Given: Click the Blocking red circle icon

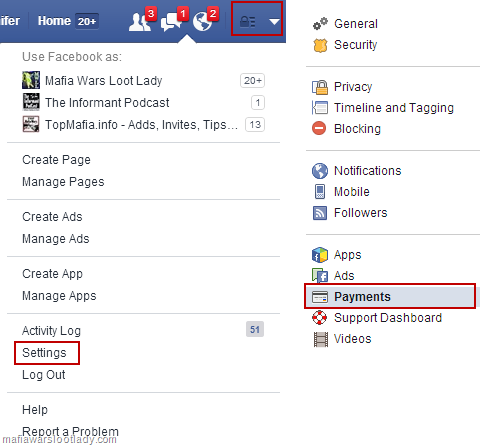Looking at the screenshot, I should 319,129.
